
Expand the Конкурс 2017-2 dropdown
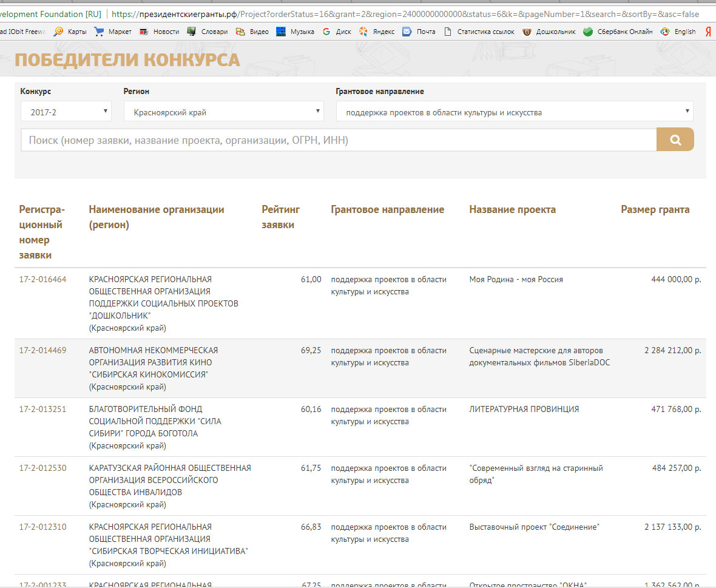(66, 112)
